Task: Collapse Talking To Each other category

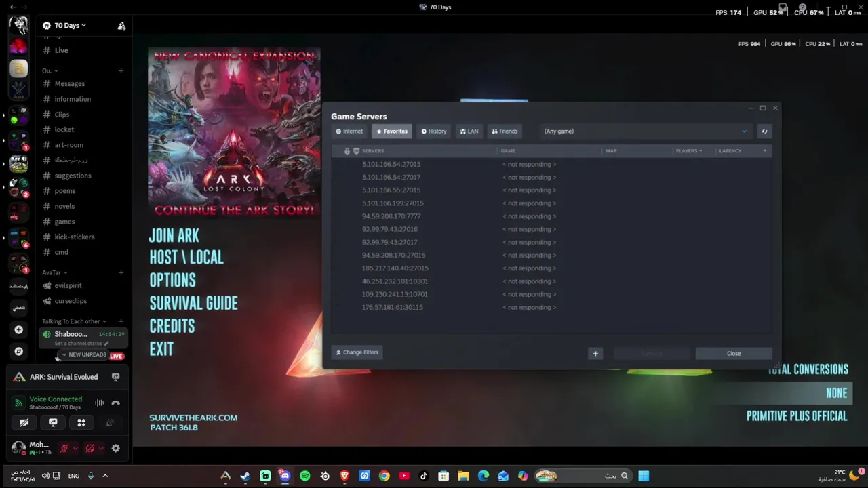Action: (x=74, y=321)
